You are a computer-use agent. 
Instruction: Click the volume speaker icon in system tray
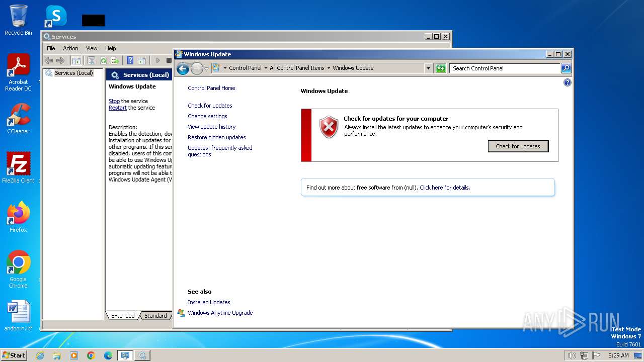pos(572,355)
